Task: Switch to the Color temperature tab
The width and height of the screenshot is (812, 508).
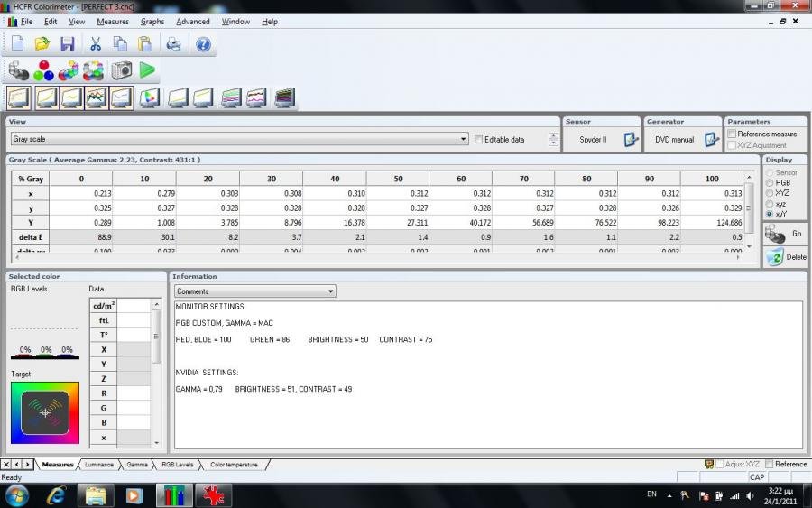Action: click(234, 465)
